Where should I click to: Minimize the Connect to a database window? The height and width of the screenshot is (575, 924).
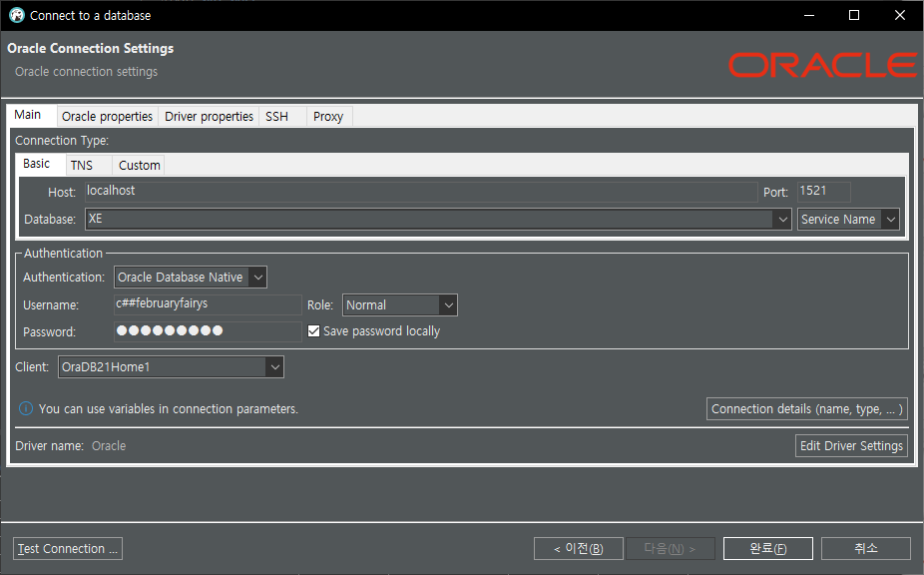click(x=809, y=15)
